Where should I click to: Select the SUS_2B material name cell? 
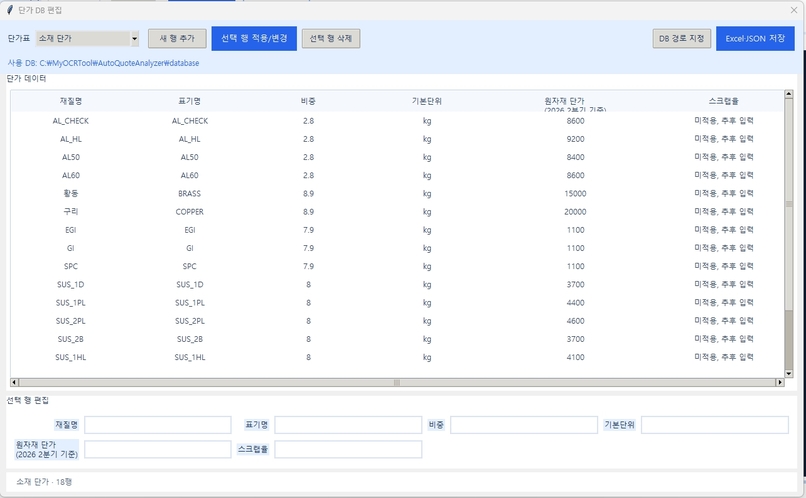click(x=71, y=339)
